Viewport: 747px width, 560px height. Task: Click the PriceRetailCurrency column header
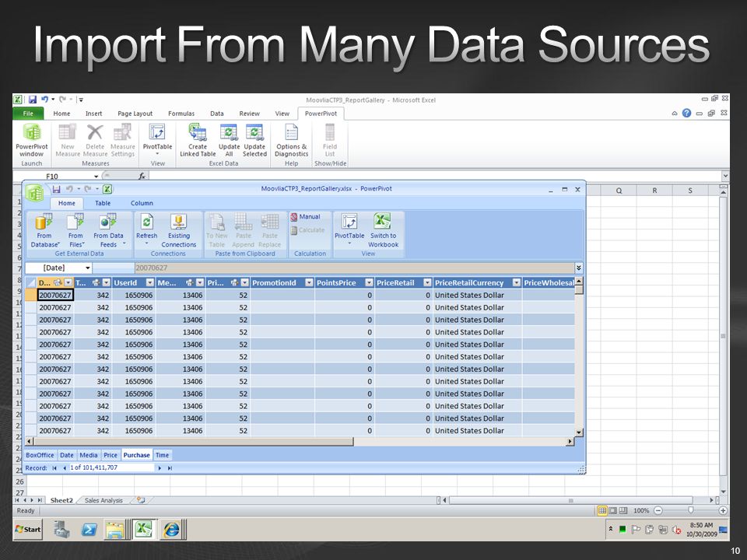(x=468, y=283)
